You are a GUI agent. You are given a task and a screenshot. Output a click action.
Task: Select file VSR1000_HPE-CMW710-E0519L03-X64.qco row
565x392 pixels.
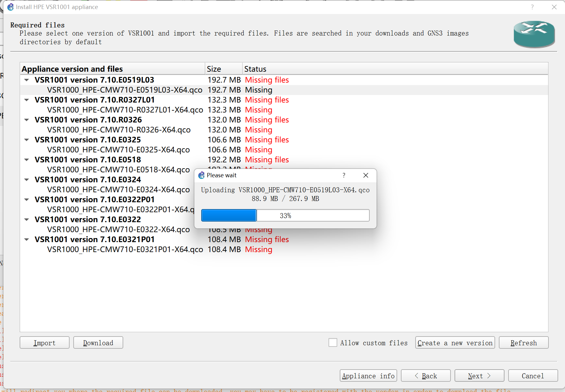284,90
